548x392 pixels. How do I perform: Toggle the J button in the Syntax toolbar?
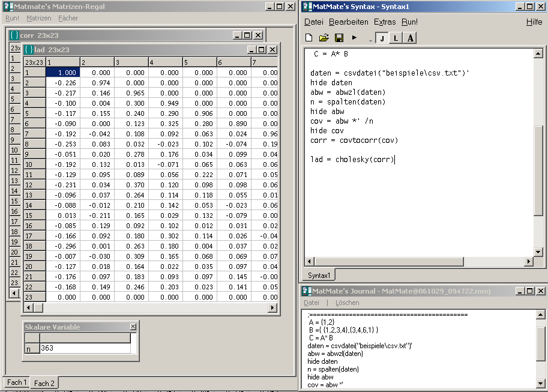[x=382, y=37]
